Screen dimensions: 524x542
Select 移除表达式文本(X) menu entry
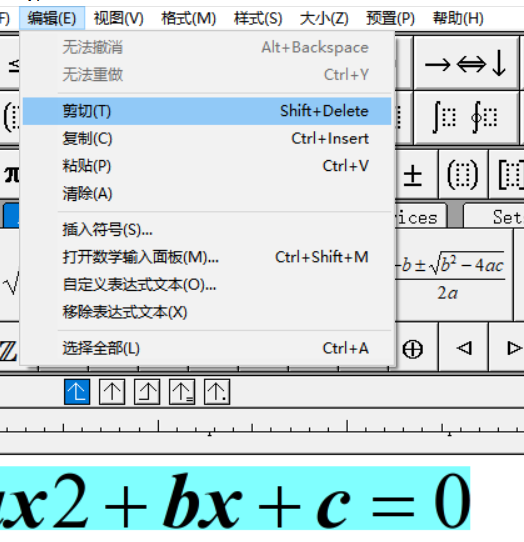pos(207,312)
